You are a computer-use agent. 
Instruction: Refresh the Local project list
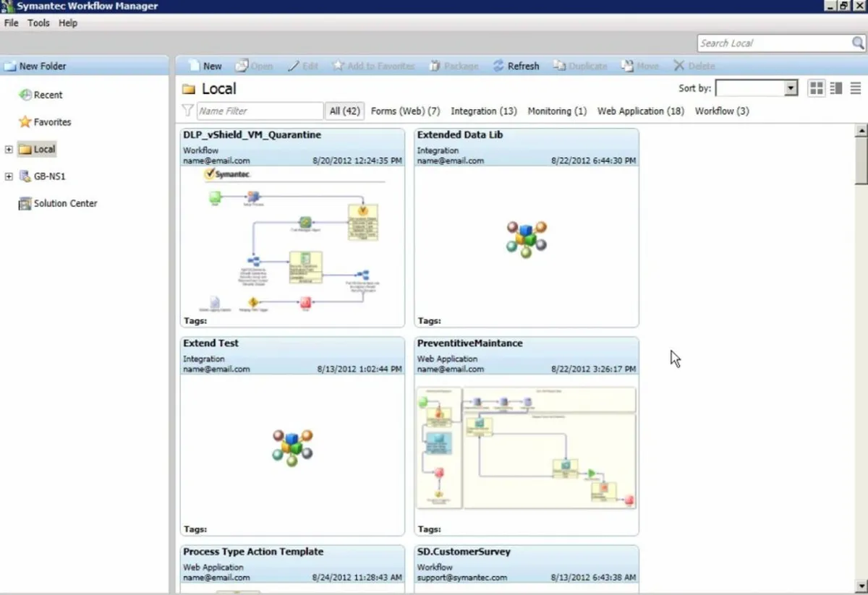(x=516, y=66)
